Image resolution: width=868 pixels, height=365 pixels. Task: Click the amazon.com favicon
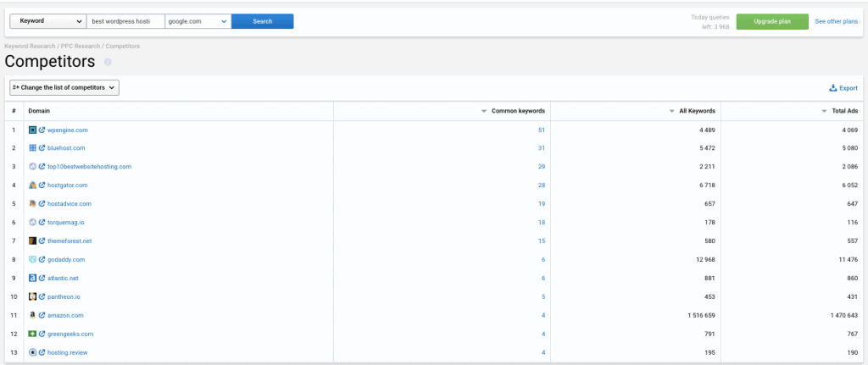(33, 315)
